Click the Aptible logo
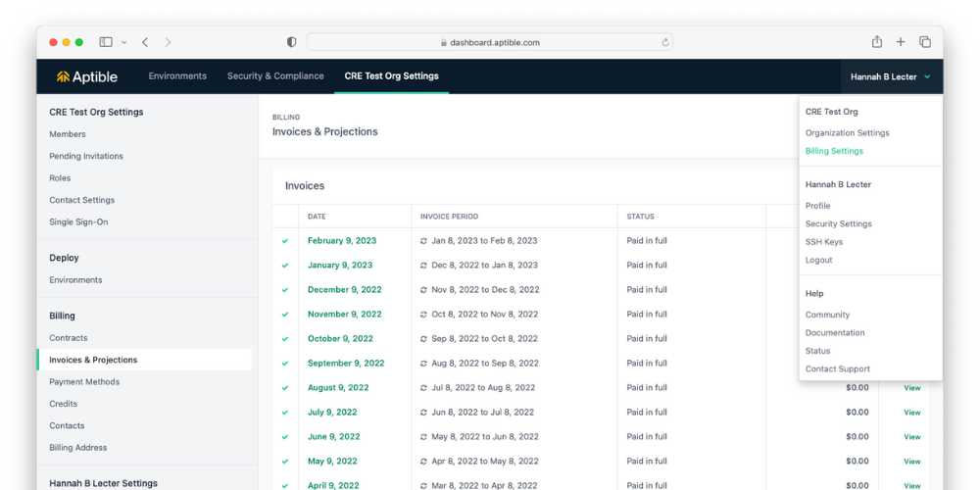Screen dimensions: 980x490 (x=87, y=76)
